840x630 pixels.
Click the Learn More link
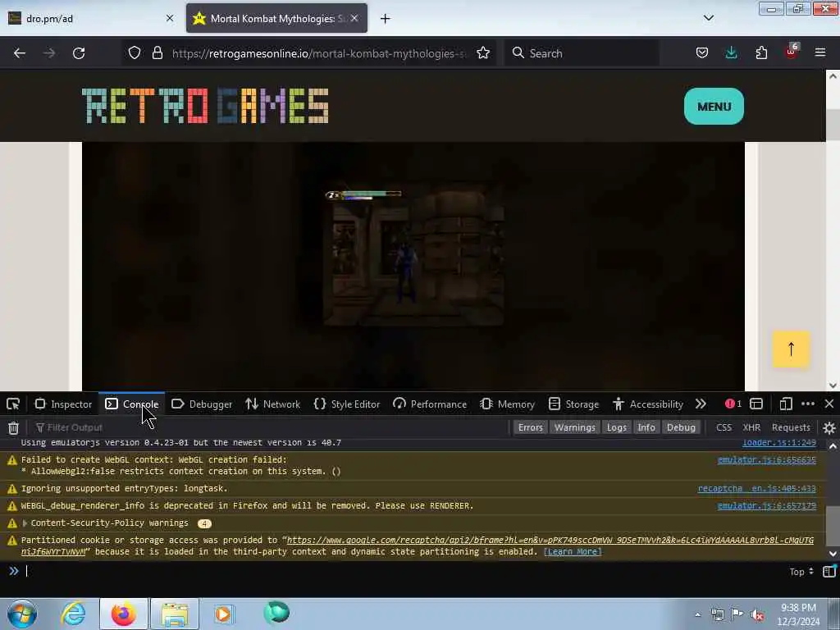click(573, 552)
